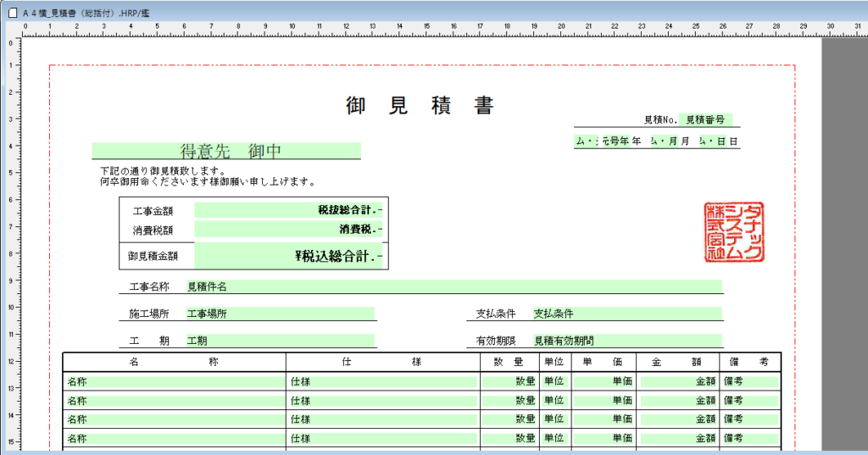Click the 御見積金額 label
868x455 pixels.
(153, 256)
